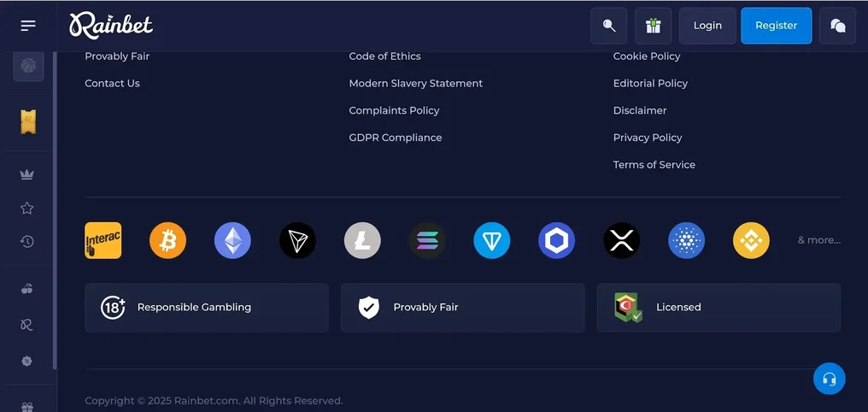Open the hamburger menu in the header
This screenshot has width=868, height=412.
[x=28, y=26]
